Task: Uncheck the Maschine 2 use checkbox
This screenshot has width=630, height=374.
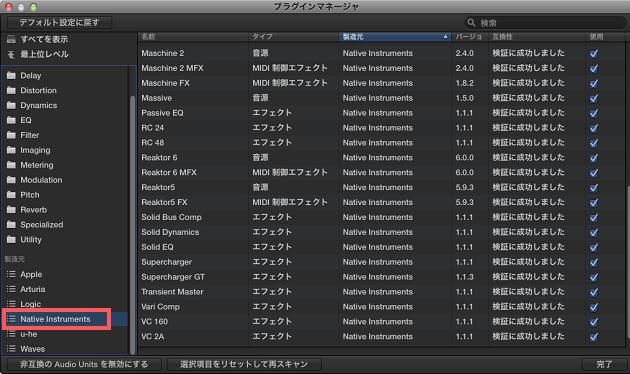Action: [x=593, y=53]
